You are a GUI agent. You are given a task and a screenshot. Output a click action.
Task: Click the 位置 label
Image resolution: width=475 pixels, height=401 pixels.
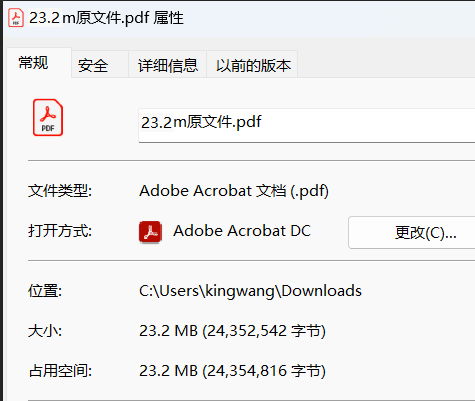coord(45,291)
